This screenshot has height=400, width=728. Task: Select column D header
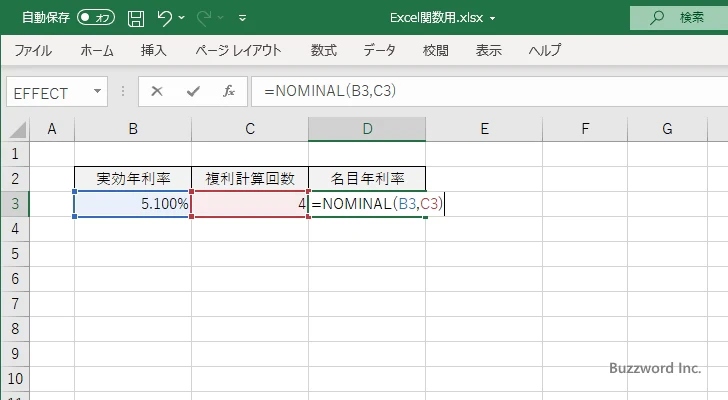click(x=367, y=129)
